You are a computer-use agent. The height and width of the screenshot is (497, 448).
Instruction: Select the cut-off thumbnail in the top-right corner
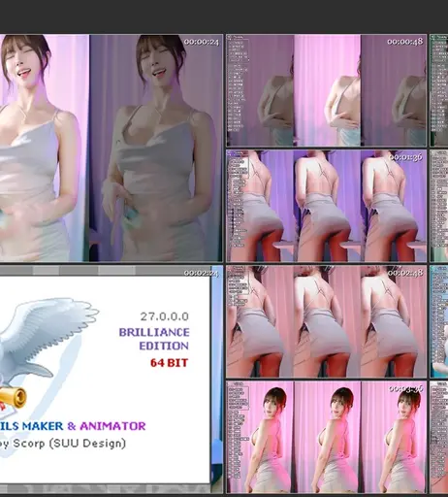pos(439,90)
